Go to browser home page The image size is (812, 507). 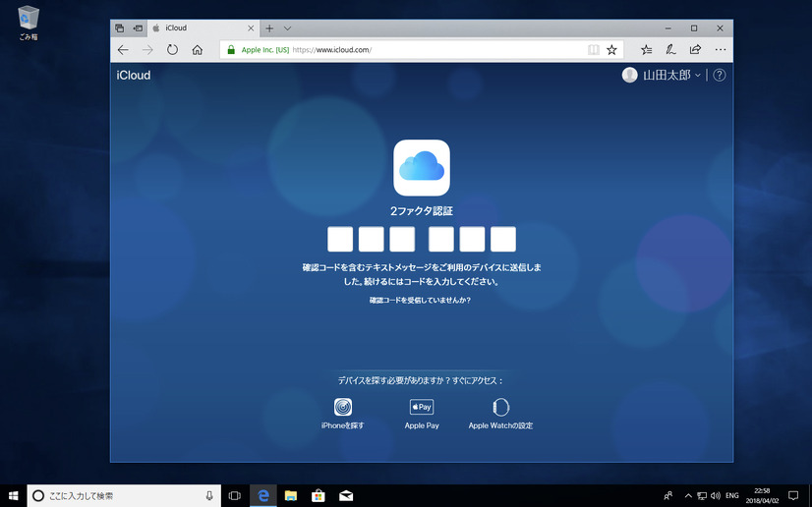click(x=198, y=50)
